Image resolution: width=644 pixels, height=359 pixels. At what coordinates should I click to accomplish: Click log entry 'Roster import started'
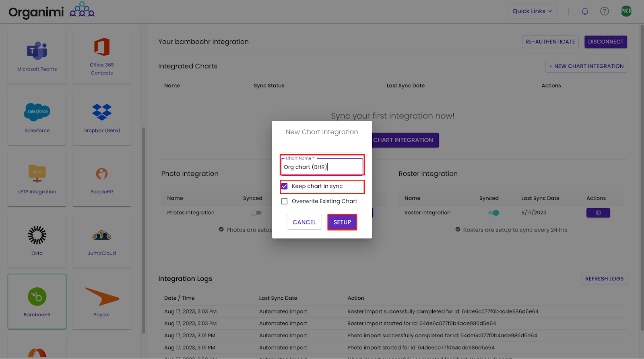422,324
